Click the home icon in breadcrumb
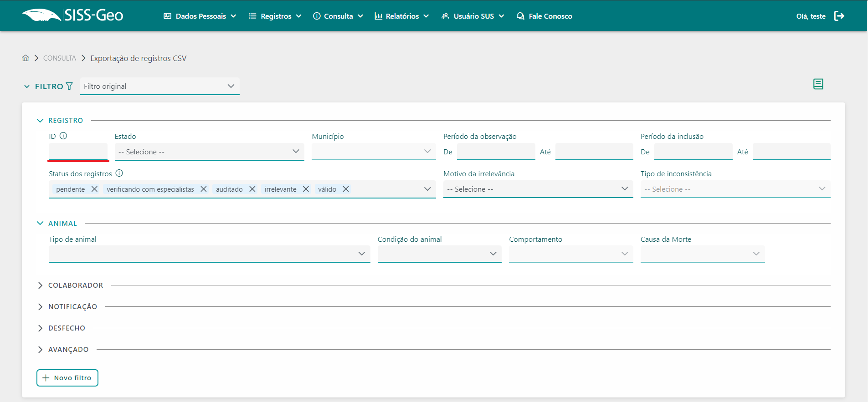 26,58
